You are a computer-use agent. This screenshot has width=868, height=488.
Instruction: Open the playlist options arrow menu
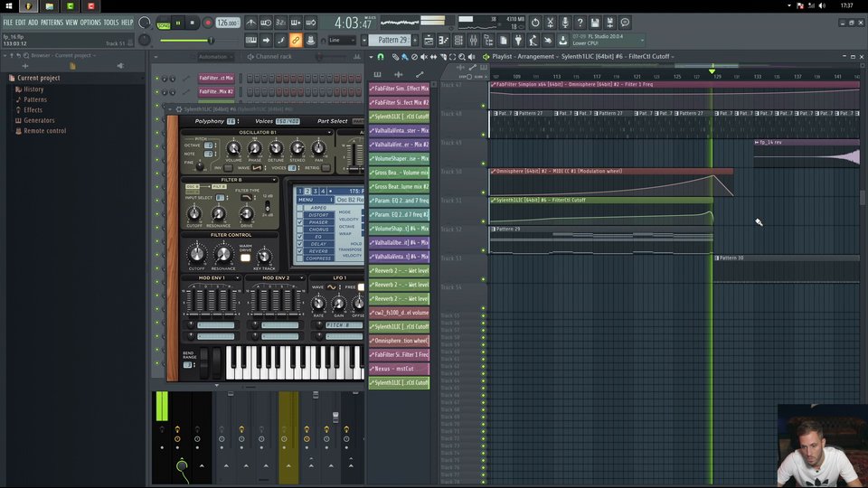point(371,56)
